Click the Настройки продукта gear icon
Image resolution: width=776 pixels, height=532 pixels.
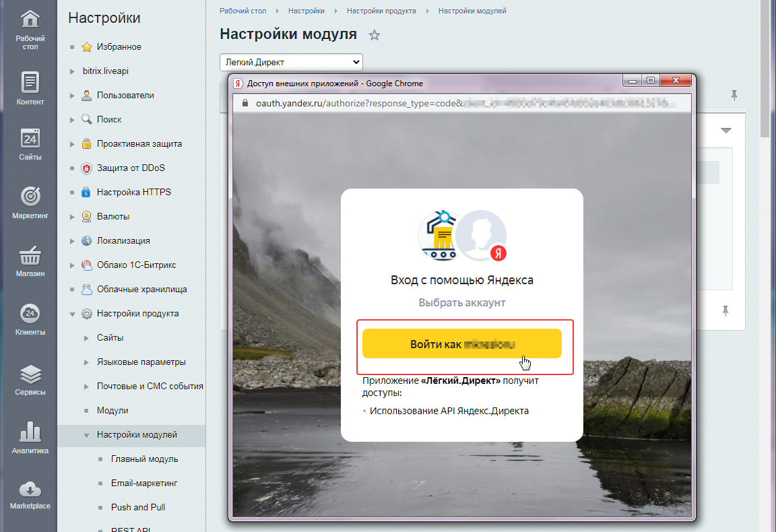click(87, 314)
